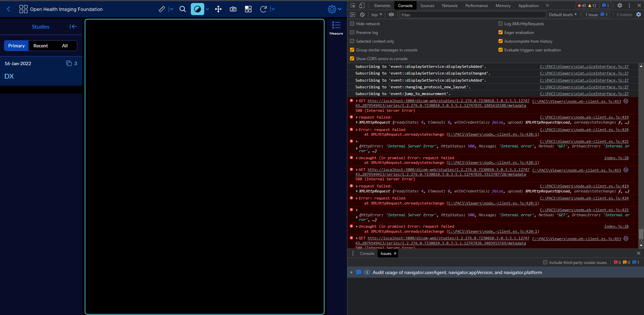
Task: Click the Capture camera icon
Action: click(x=233, y=9)
